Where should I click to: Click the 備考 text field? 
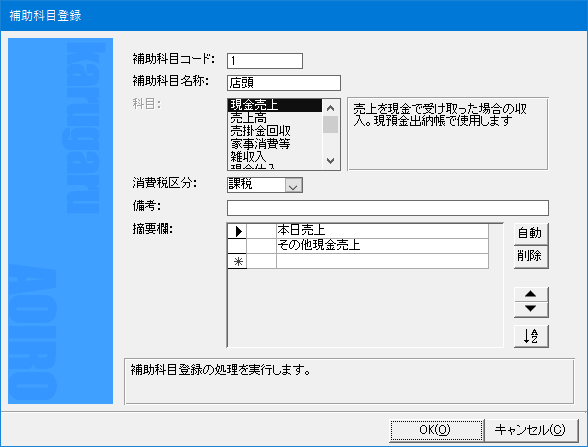pyautogui.click(x=388, y=208)
